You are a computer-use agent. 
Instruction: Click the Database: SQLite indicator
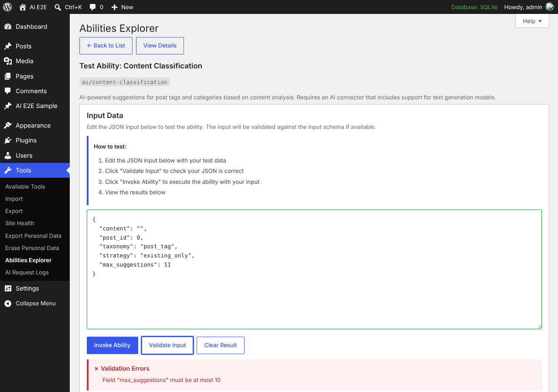[474, 7]
